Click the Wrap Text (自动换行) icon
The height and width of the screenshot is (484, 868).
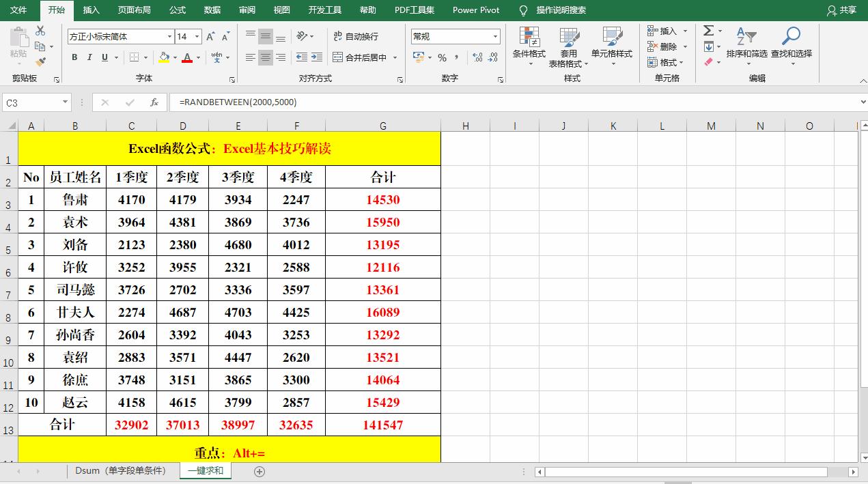pos(354,35)
